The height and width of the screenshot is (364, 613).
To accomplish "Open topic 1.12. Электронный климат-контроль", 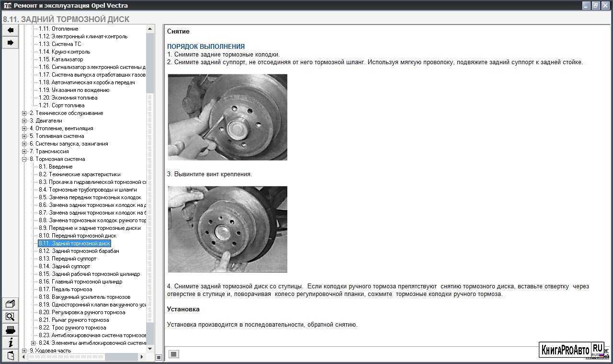I will pyautogui.click(x=83, y=36).
